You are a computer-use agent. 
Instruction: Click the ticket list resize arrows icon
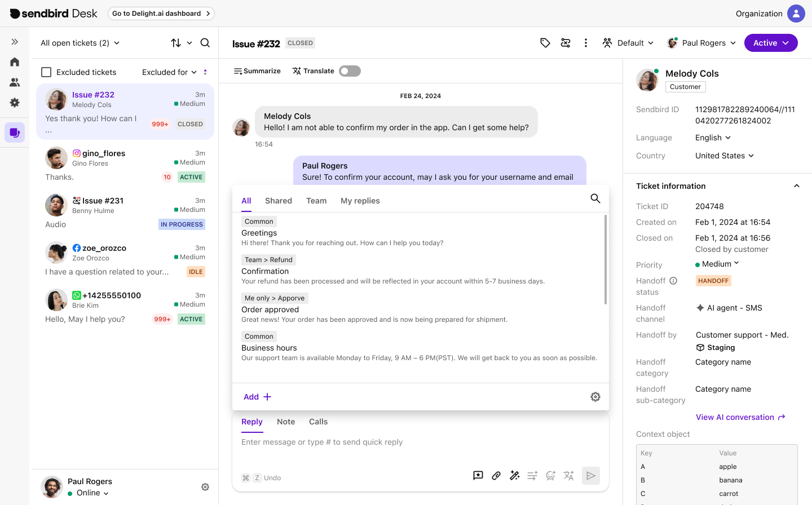click(205, 72)
